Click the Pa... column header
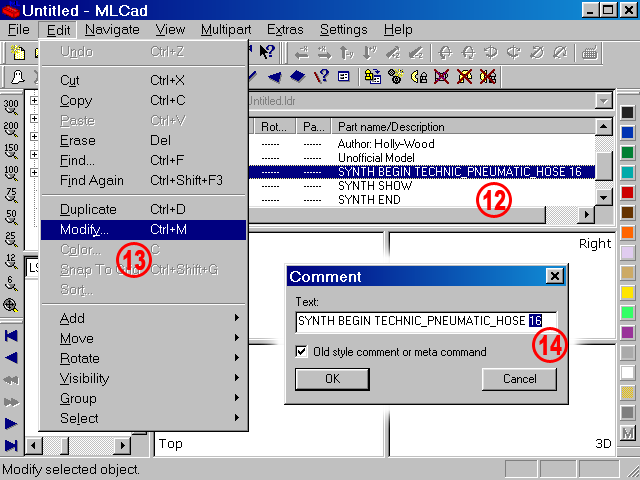The image size is (640, 480). pos(314,127)
